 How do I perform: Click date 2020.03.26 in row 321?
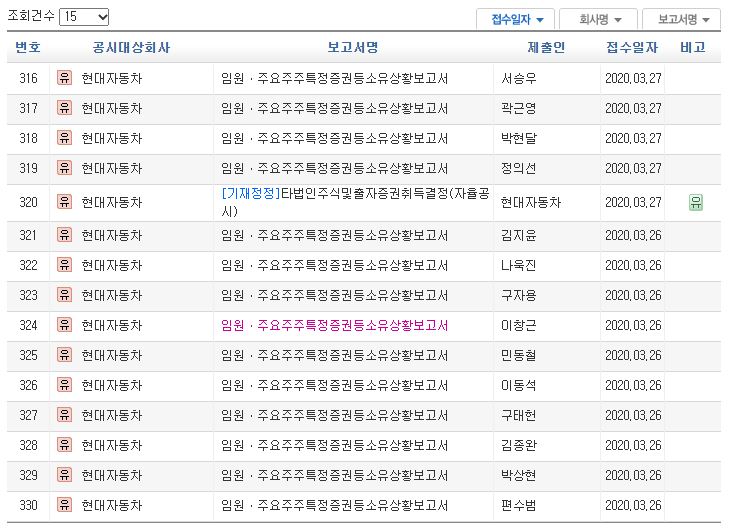(633, 235)
